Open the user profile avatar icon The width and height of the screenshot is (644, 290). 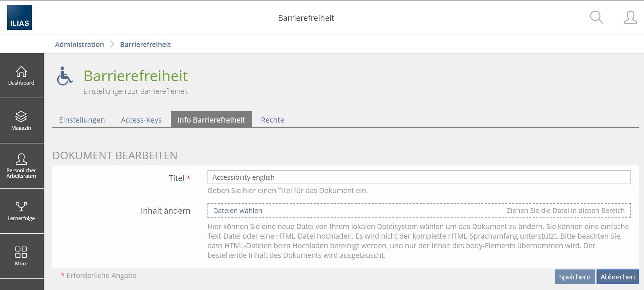(x=630, y=17)
